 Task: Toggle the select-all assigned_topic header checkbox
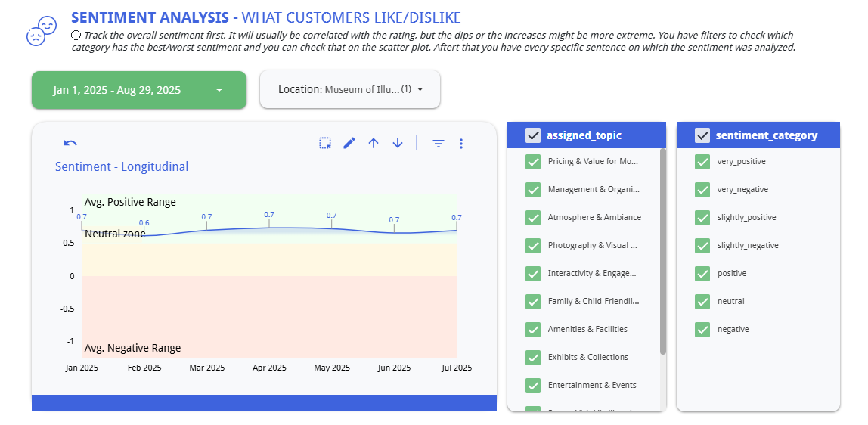[x=533, y=135]
